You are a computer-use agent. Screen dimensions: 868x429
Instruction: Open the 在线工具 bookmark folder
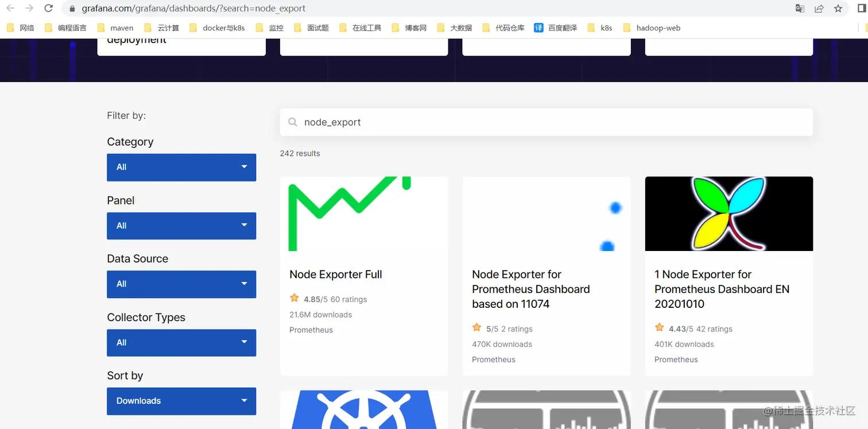[360, 28]
